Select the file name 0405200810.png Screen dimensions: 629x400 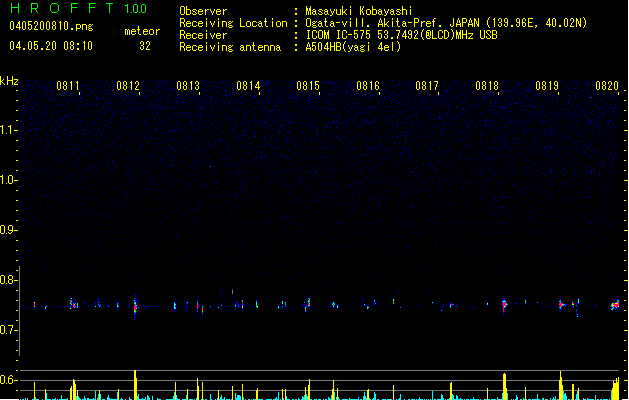[x=51, y=26]
